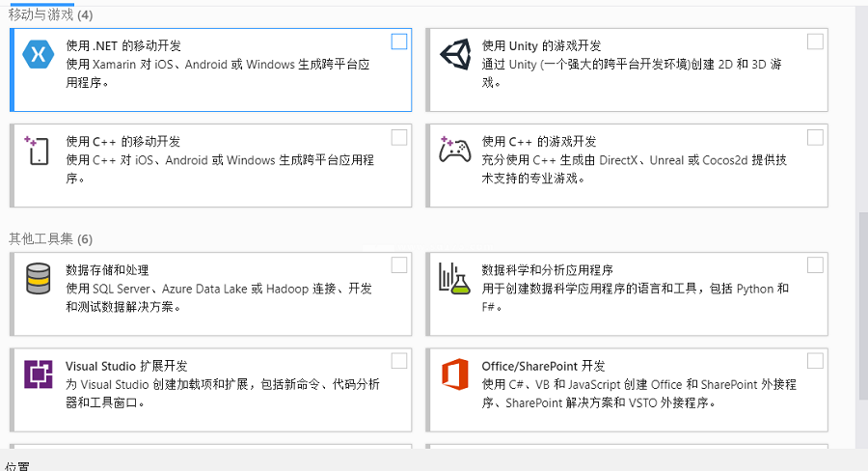This screenshot has height=471, width=868.
Task: Check the 使用 .NET 的移动开发 workload checkbox
Action: 399,42
